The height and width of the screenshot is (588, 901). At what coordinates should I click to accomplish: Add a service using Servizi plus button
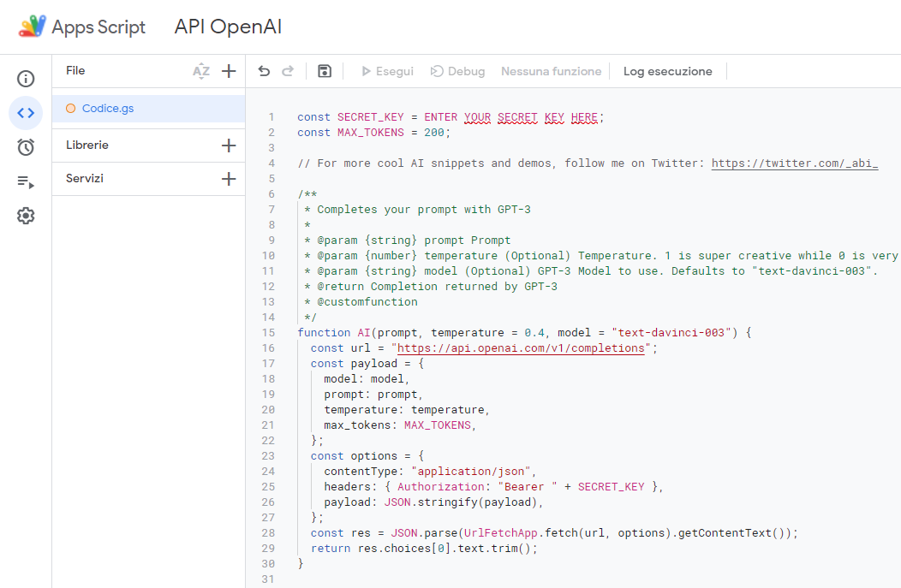click(229, 179)
